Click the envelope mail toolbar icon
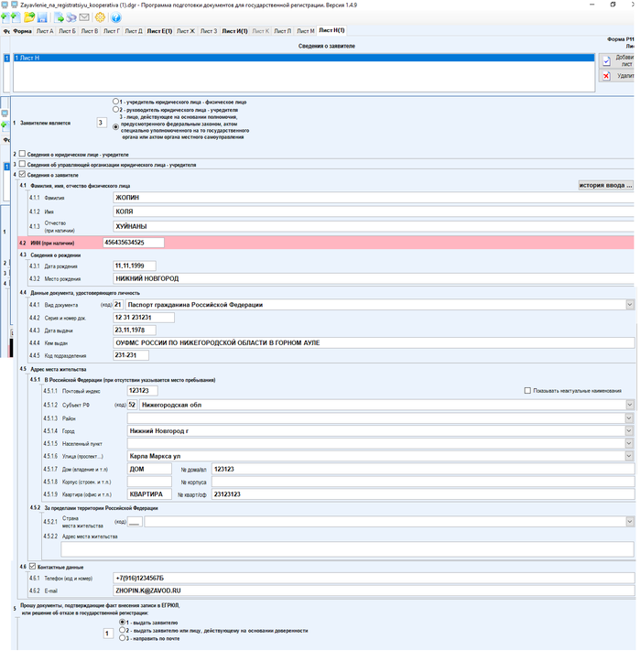The width and height of the screenshot is (641, 672). click(x=85, y=17)
